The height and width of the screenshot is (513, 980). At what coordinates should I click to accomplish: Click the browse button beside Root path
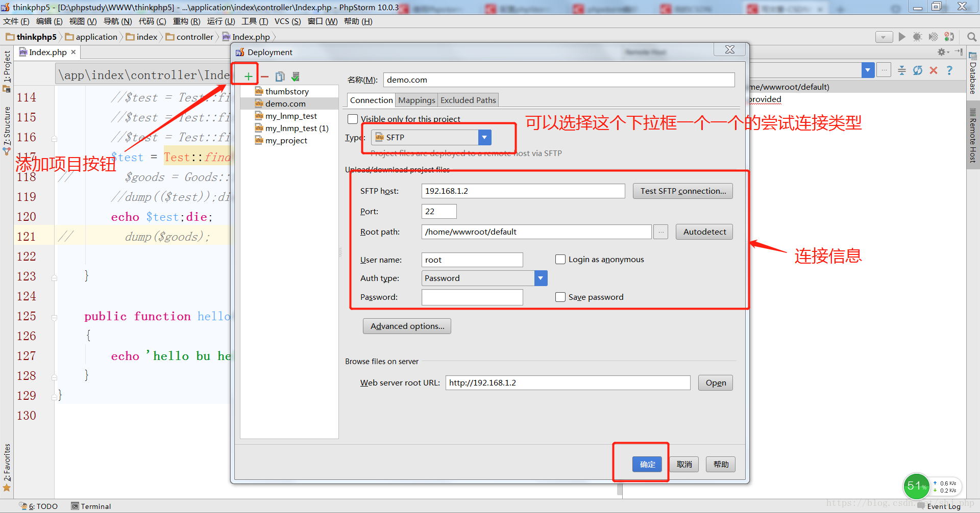click(660, 232)
